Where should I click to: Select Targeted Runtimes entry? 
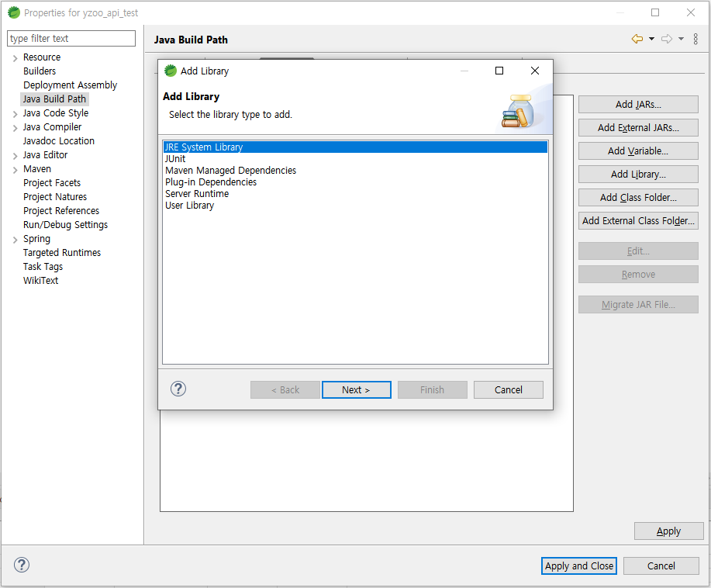[x=62, y=253]
